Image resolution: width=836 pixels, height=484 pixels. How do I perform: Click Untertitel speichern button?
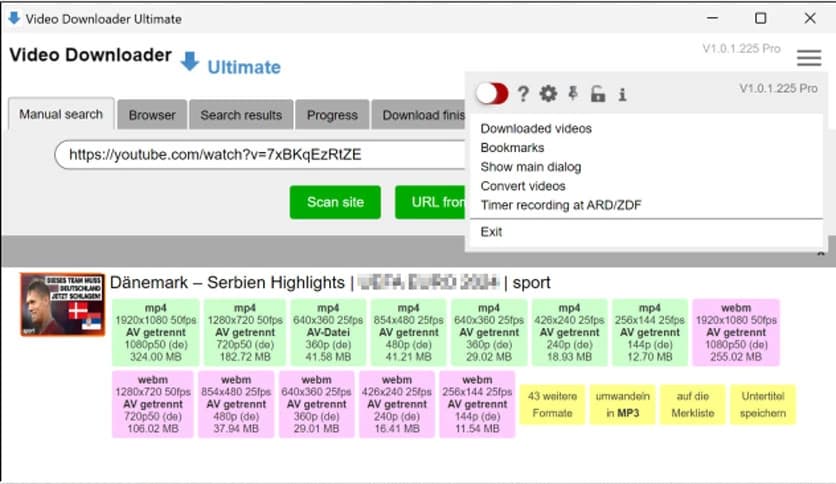(762, 405)
